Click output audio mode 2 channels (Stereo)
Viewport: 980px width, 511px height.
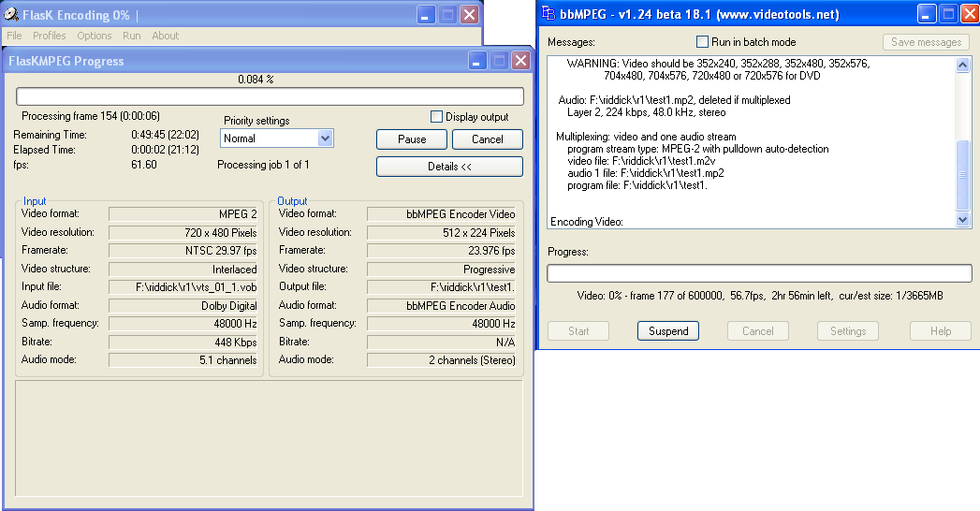pyautogui.click(x=441, y=360)
